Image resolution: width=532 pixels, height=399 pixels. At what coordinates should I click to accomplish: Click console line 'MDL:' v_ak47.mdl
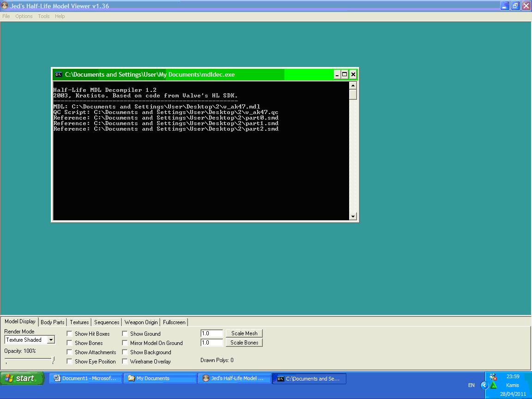157,107
